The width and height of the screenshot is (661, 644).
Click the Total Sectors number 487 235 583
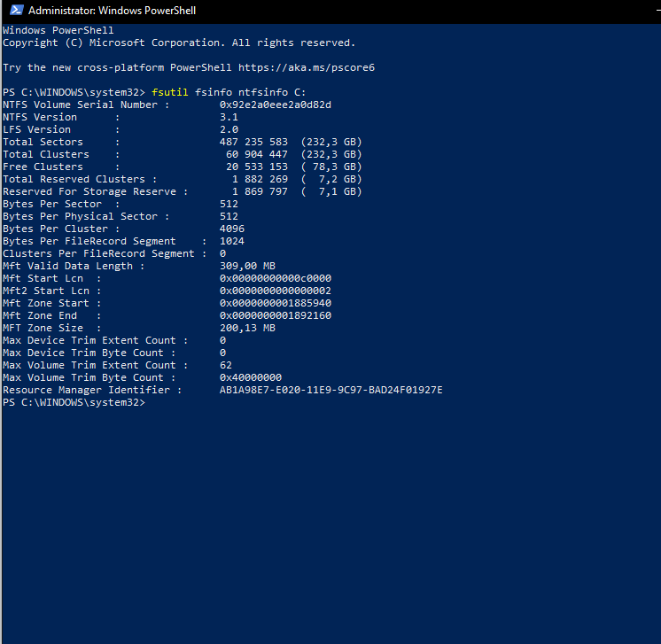(x=253, y=142)
